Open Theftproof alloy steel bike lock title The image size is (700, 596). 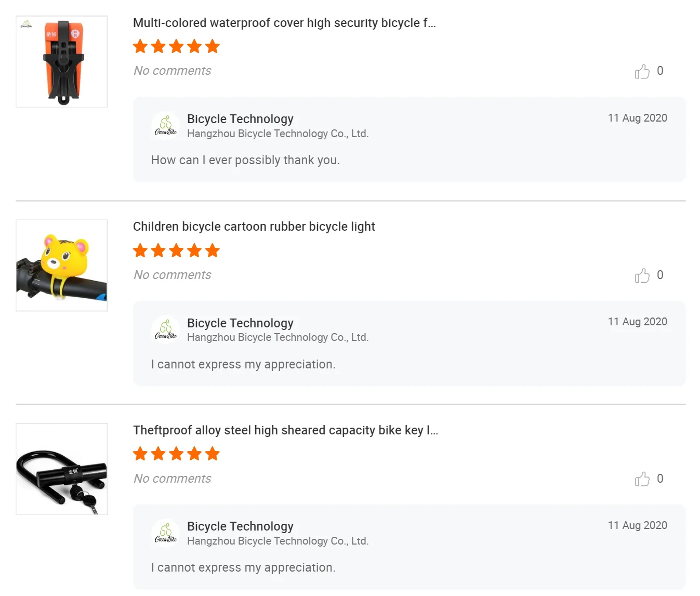pyautogui.click(x=285, y=430)
